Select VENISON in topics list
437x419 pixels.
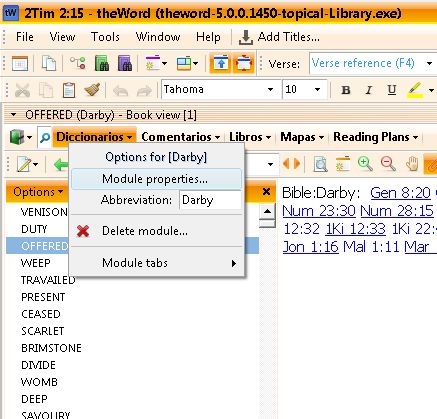44,212
